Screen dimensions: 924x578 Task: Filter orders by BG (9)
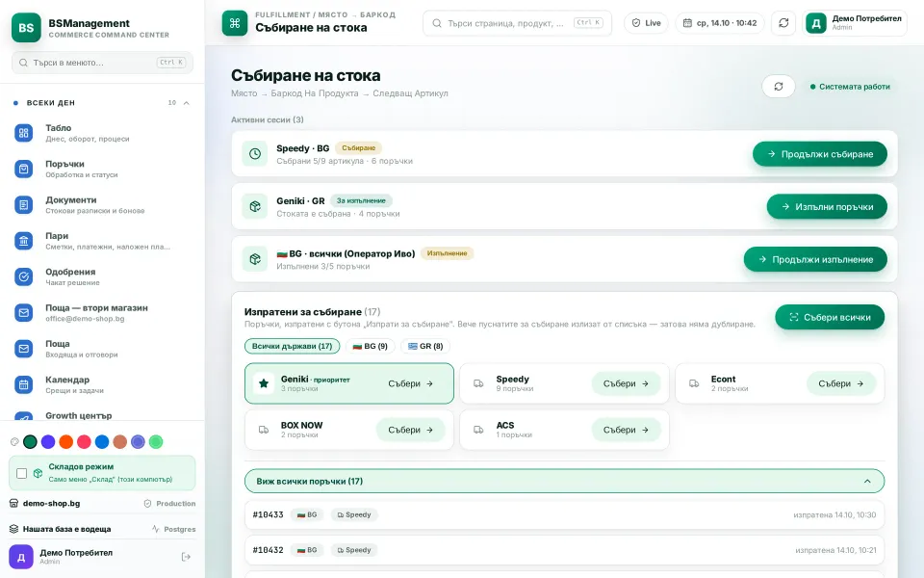click(370, 346)
